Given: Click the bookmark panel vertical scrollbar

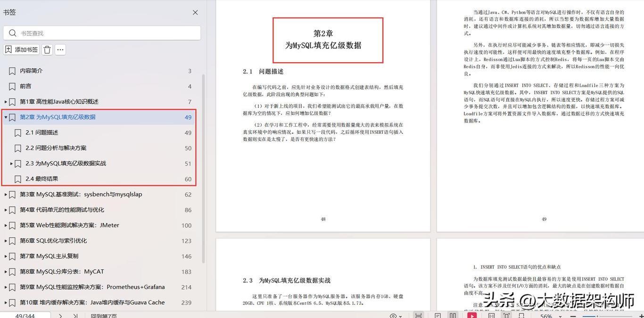Looking at the screenshot, I should [203, 168].
